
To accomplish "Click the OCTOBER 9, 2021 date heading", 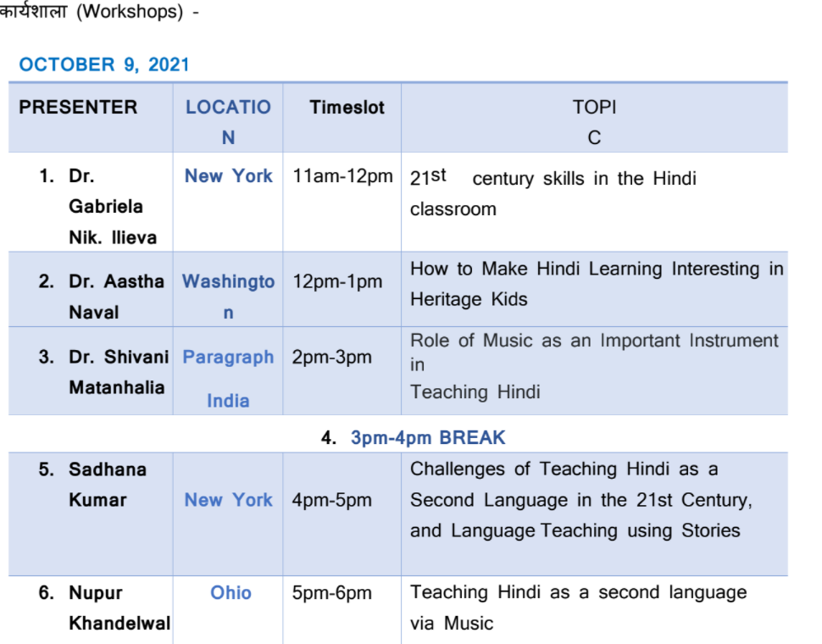I will click(104, 64).
